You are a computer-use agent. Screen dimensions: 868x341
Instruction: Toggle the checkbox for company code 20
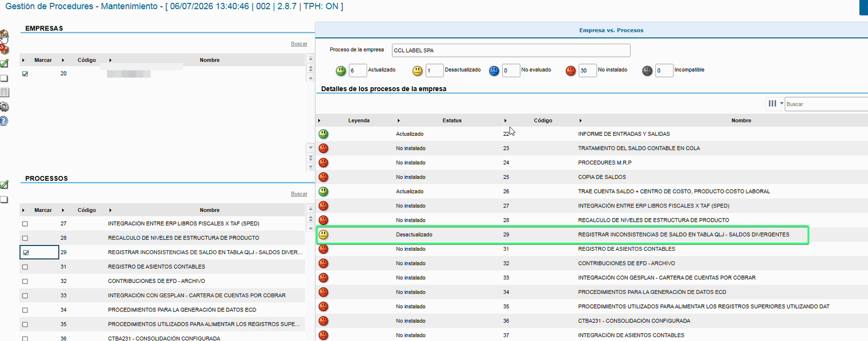pyautogui.click(x=25, y=74)
